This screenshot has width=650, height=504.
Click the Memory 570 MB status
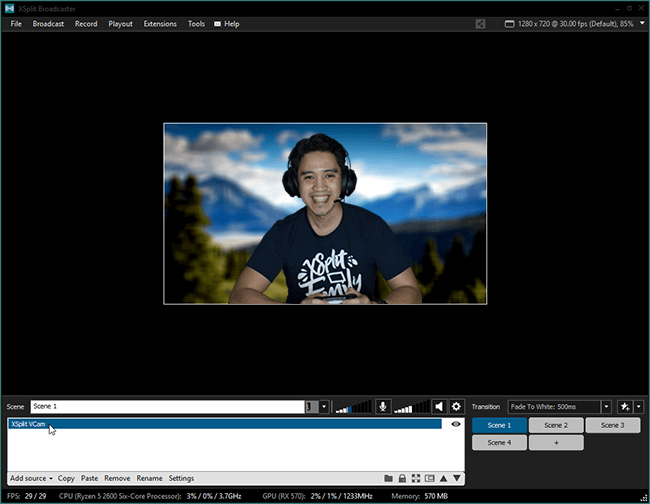420,496
